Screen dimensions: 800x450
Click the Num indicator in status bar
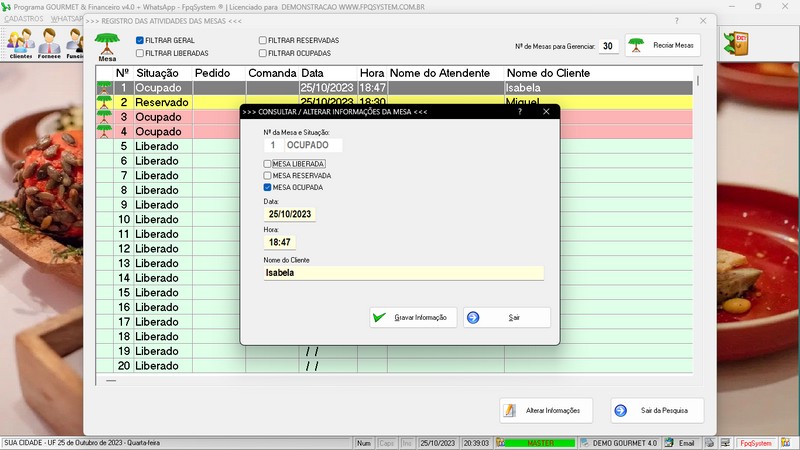364,443
